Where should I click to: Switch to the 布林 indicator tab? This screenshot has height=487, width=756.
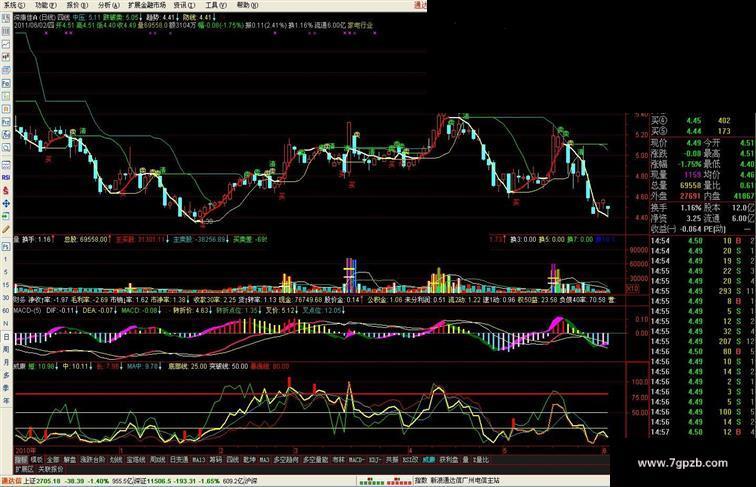(x=337, y=460)
